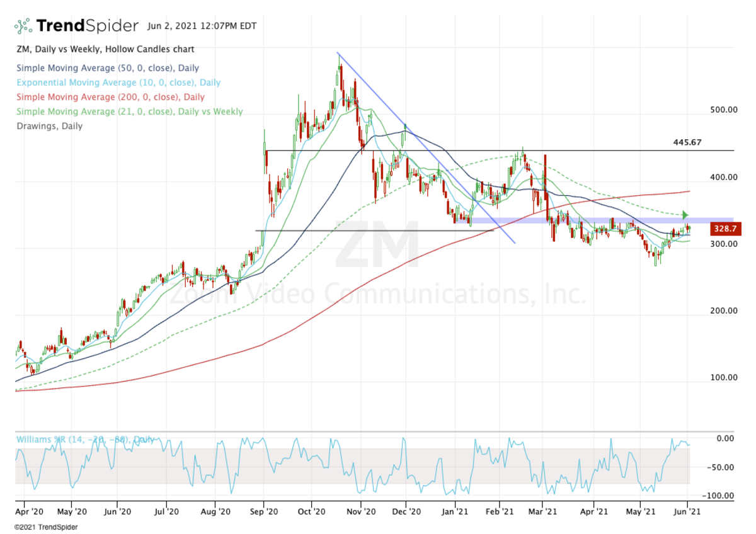Click the ©2021 TrendSpider copyright text
This screenshot has height=534, width=756.
pos(41,525)
